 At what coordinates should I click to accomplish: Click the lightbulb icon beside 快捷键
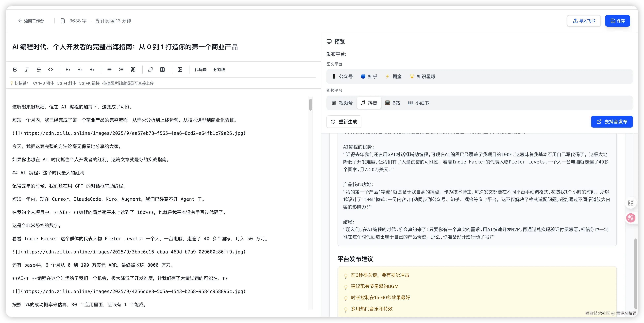pos(12,83)
